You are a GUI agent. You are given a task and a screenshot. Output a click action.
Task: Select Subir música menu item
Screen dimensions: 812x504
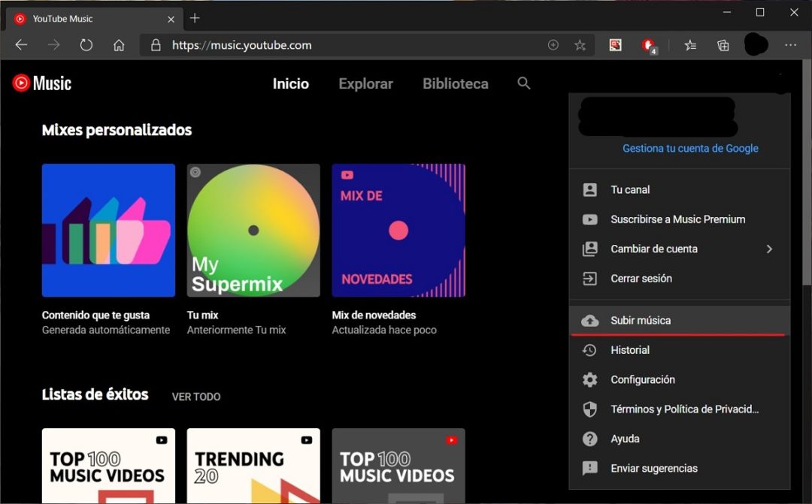680,320
